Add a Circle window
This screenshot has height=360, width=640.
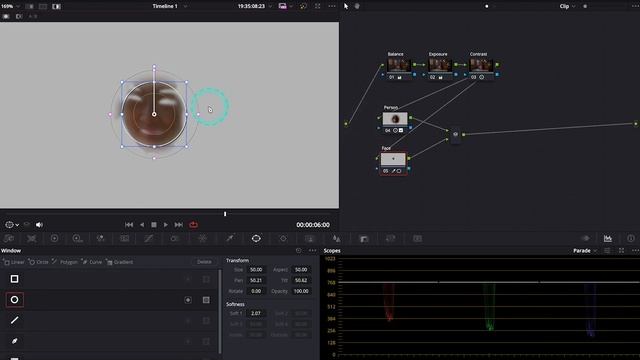point(39,262)
